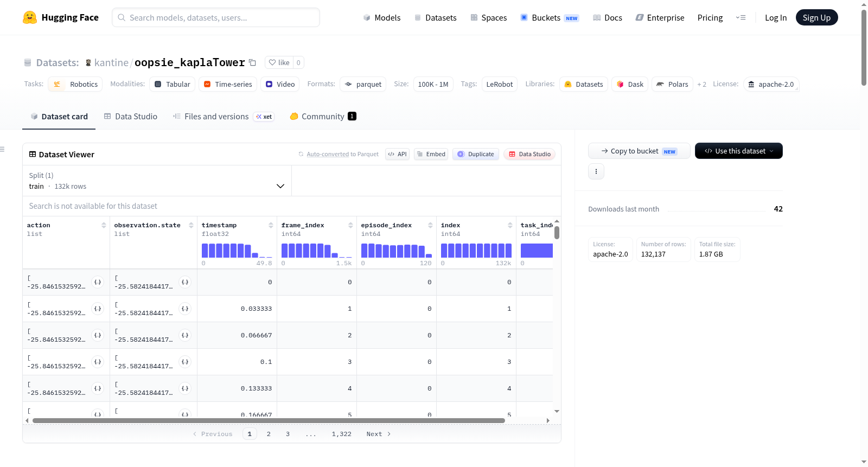Open the apache-2.0 license tag
Image resolution: width=868 pixels, height=467 pixels.
(x=771, y=85)
